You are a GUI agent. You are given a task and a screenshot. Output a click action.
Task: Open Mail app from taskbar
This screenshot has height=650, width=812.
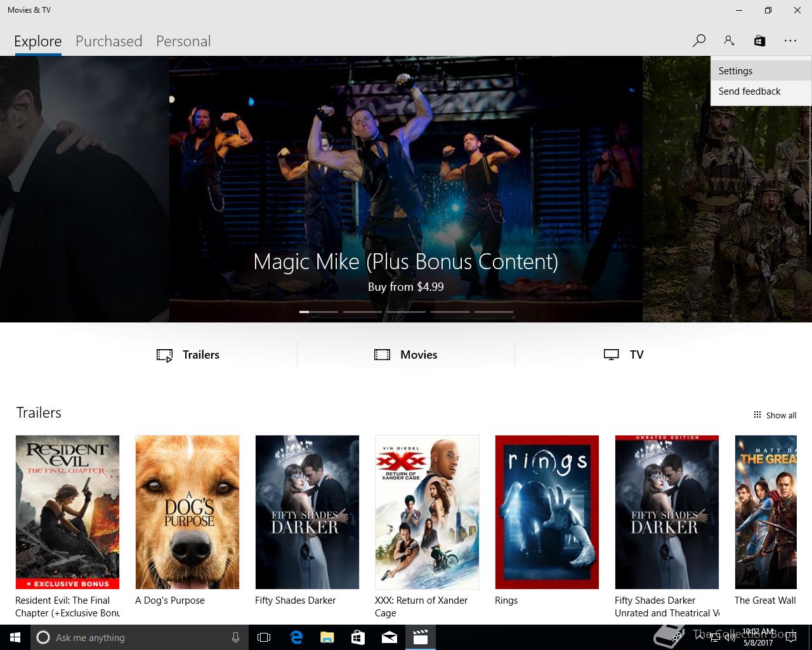point(389,637)
